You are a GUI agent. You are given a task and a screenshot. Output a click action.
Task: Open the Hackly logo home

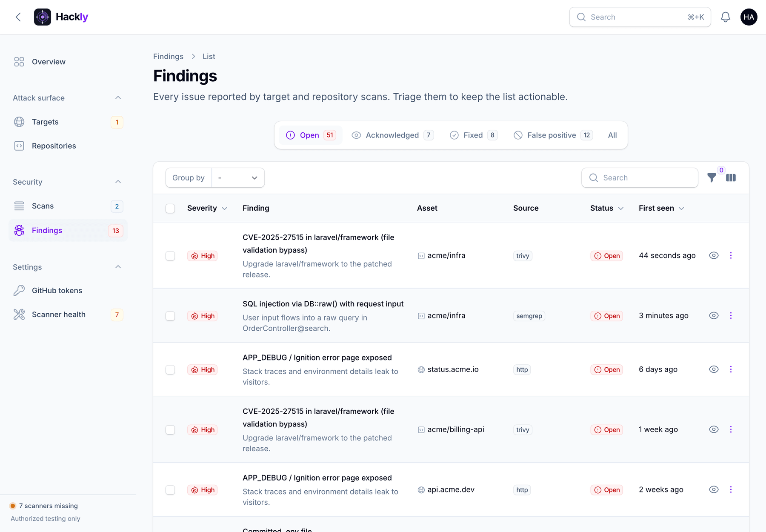tap(61, 17)
